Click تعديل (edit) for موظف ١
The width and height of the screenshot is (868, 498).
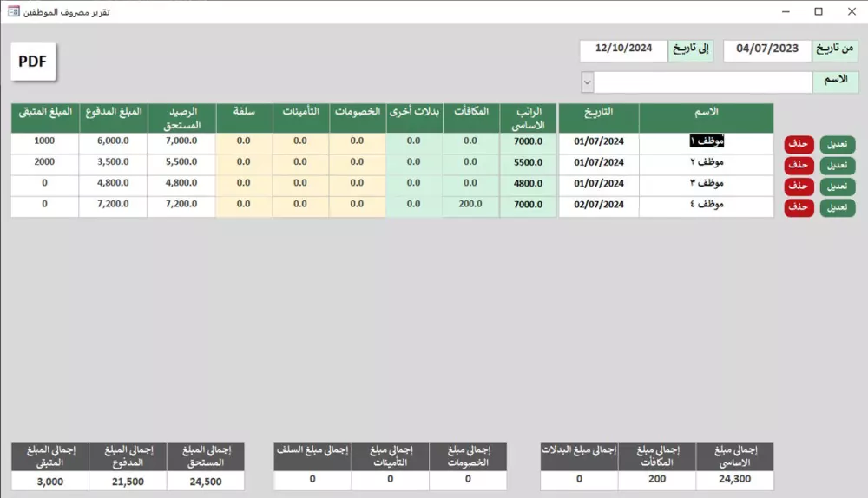coord(837,144)
